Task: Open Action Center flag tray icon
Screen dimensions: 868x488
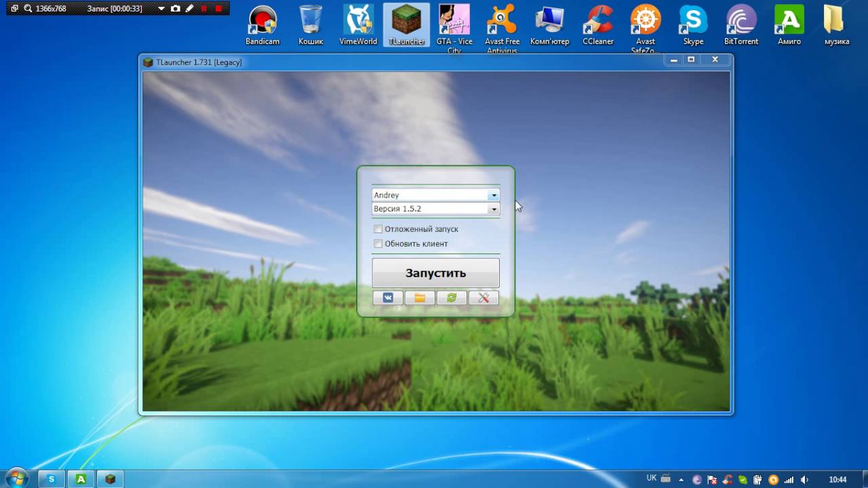Action: (x=712, y=480)
